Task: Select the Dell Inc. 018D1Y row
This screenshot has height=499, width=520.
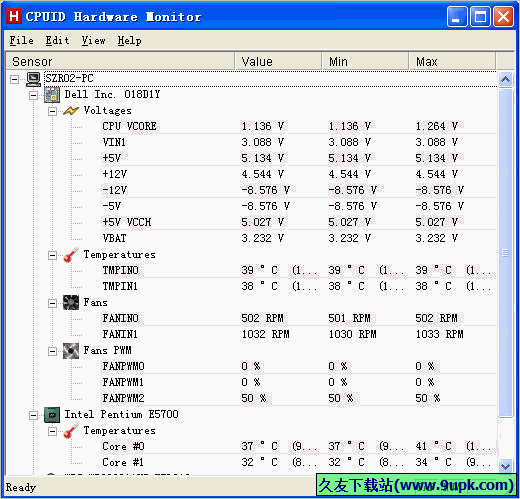Action: tap(112, 95)
